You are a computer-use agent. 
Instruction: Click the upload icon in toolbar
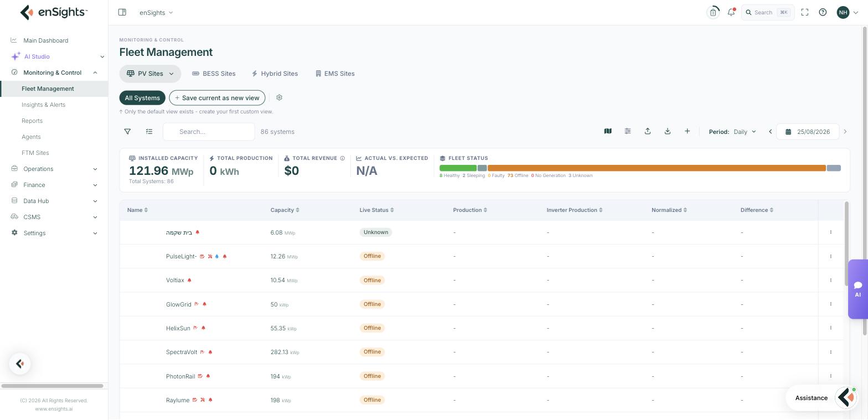(648, 131)
